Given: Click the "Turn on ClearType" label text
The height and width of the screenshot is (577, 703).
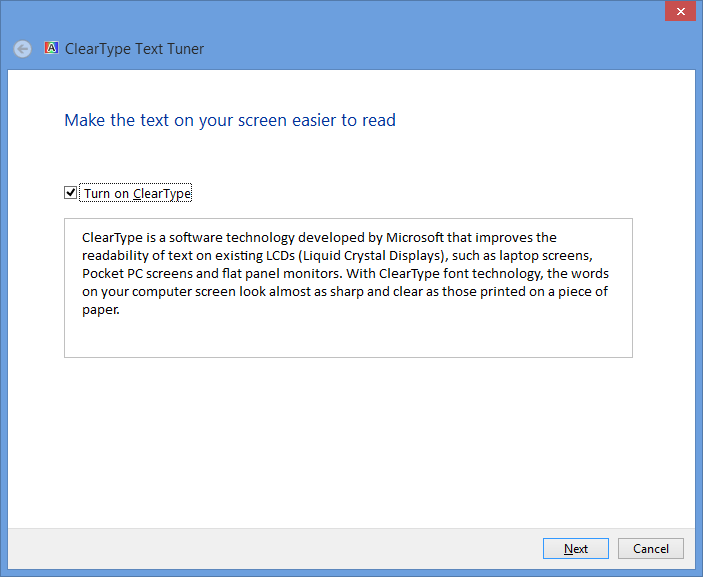Looking at the screenshot, I should 137,194.
